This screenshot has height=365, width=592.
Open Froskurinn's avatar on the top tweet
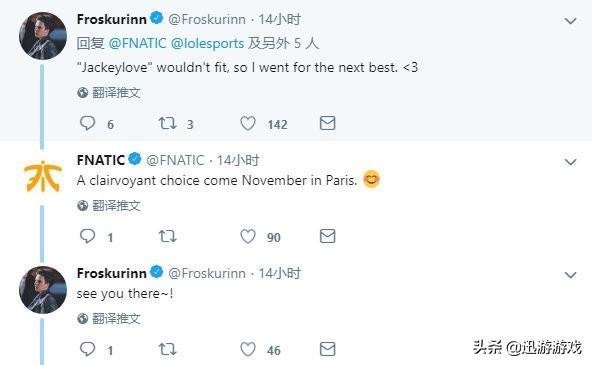(43, 36)
